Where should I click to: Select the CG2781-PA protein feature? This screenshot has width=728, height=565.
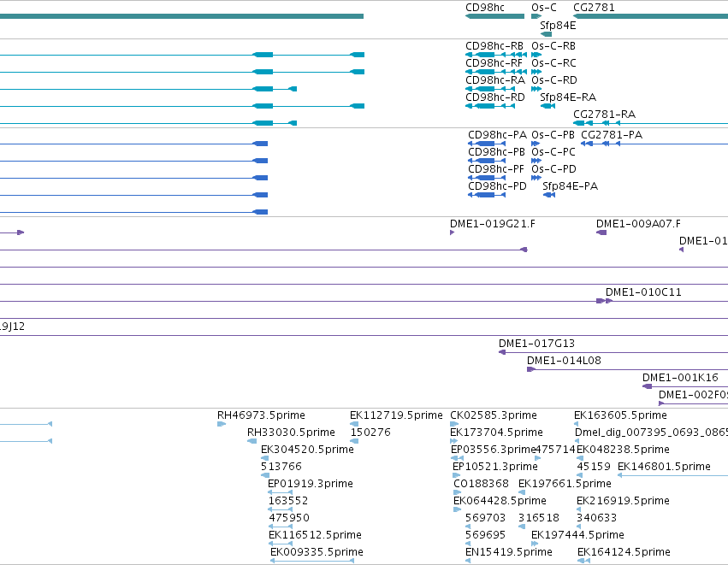tap(654, 144)
